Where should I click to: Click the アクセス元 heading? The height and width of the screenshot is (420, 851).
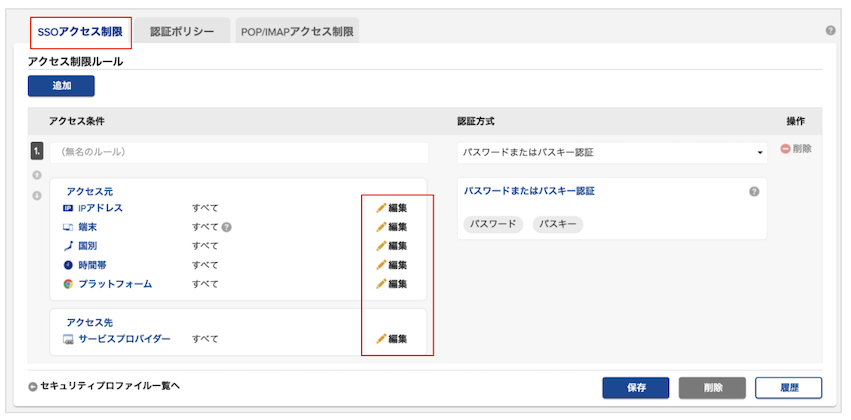click(x=90, y=192)
